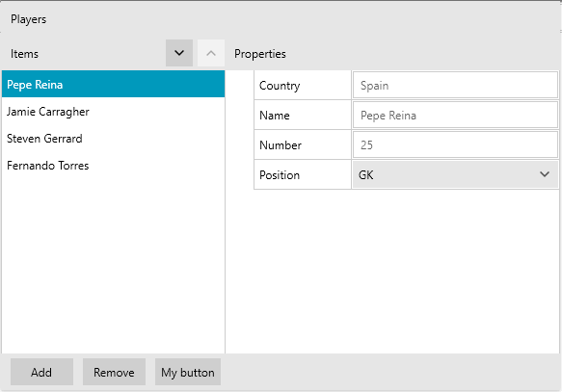Click the Add button
Viewport: 562px width, 392px height.
click(41, 372)
